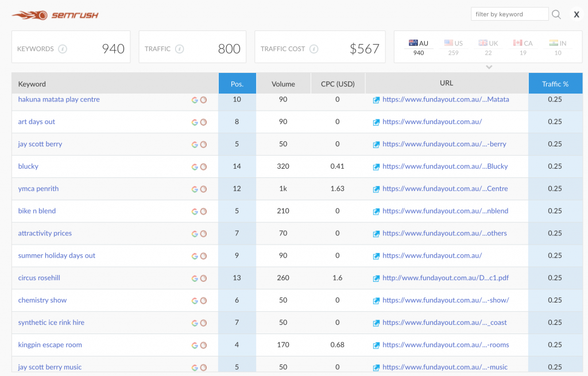Screen dimensions: 588x376
Task: Open URL ending in ...nblend
Action: pos(445,211)
